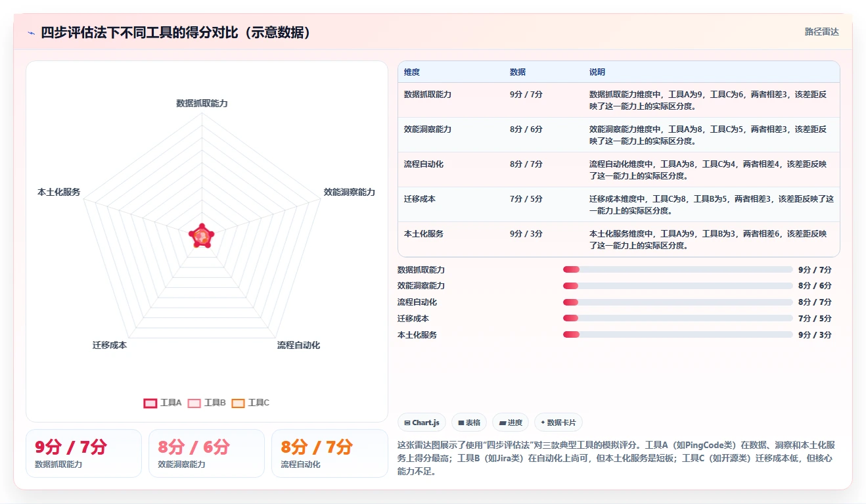
Task: Select the 表格 chip
Action: (469, 423)
